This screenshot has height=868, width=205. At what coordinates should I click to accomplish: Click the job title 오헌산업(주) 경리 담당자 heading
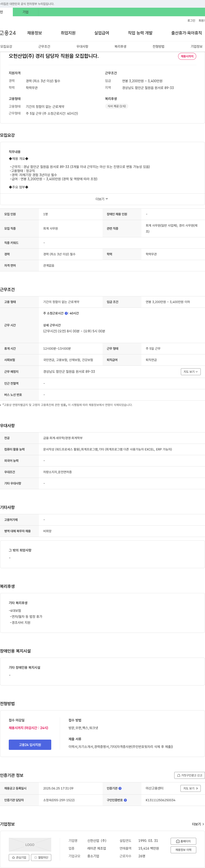coord(54,56)
